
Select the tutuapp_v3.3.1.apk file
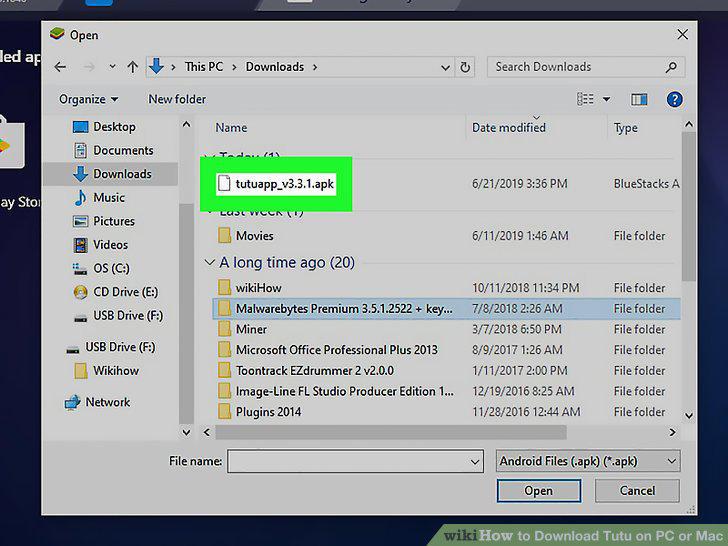[276, 184]
